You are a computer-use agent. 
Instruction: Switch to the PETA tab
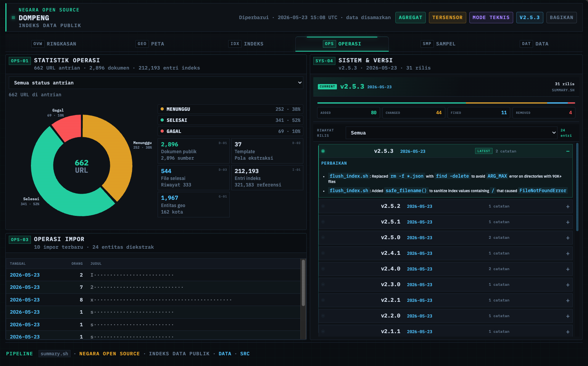(150, 44)
